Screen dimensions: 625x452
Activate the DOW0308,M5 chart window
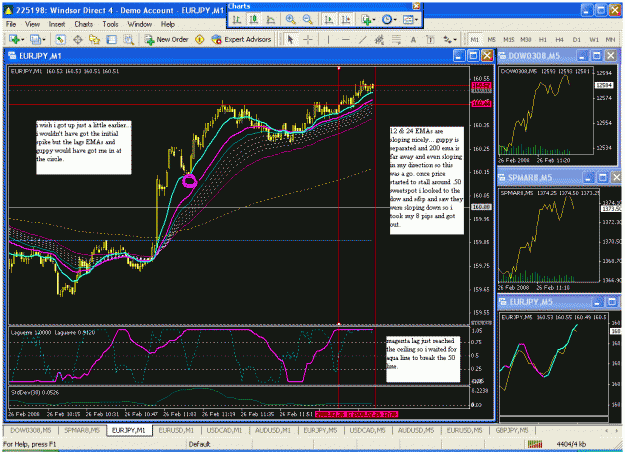point(534,56)
